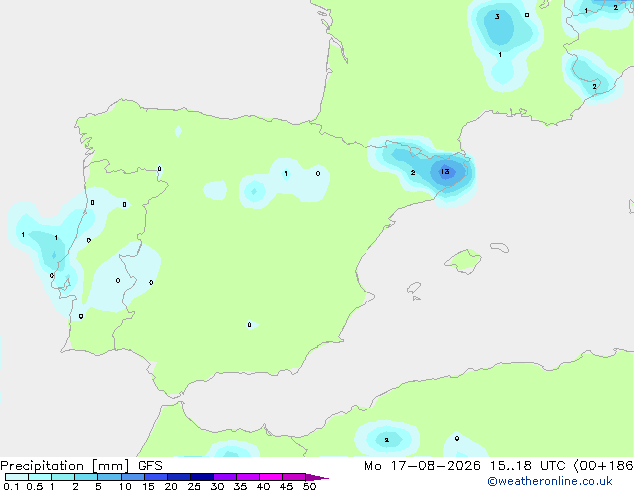Click the legend swatch for 20–25 mm

coord(179,477)
